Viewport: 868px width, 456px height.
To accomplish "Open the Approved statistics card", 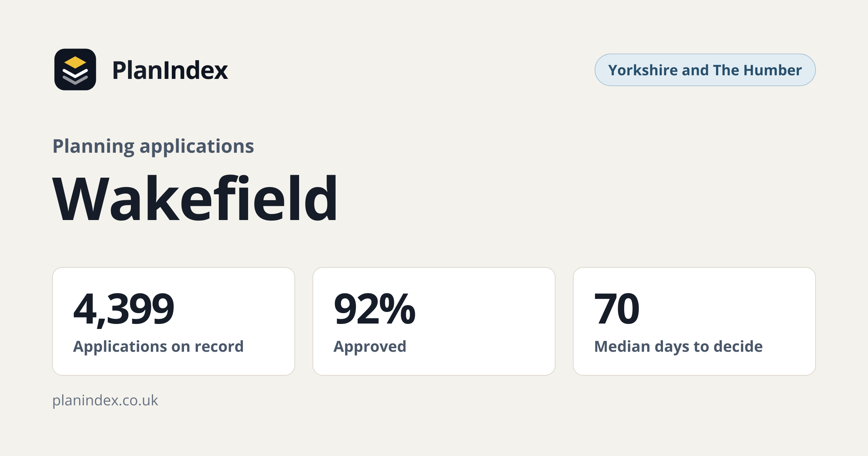I will [434, 321].
